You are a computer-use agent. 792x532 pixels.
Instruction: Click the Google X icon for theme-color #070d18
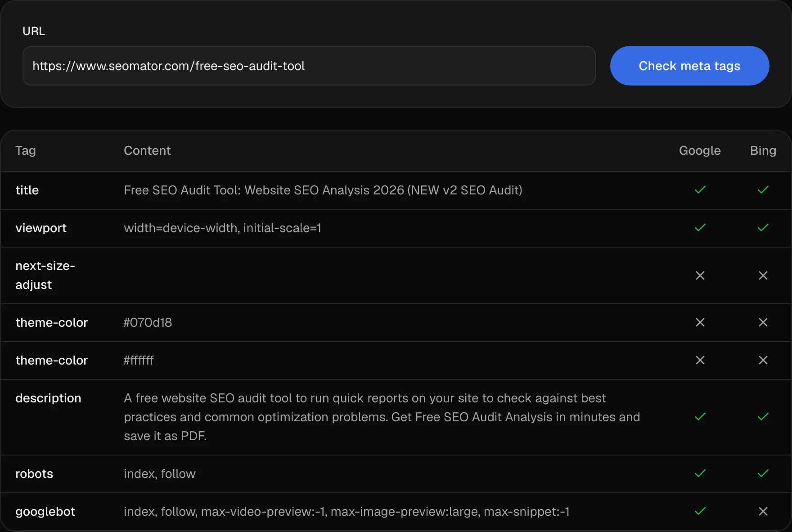(700, 322)
